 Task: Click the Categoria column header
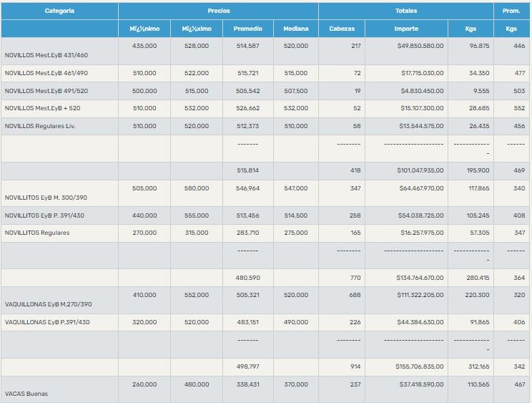point(59,11)
